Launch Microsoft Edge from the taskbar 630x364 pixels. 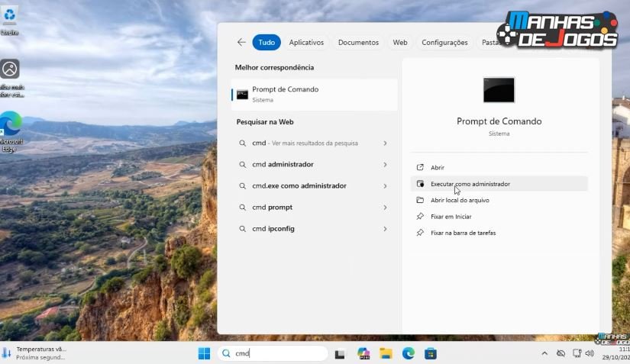tap(409, 353)
